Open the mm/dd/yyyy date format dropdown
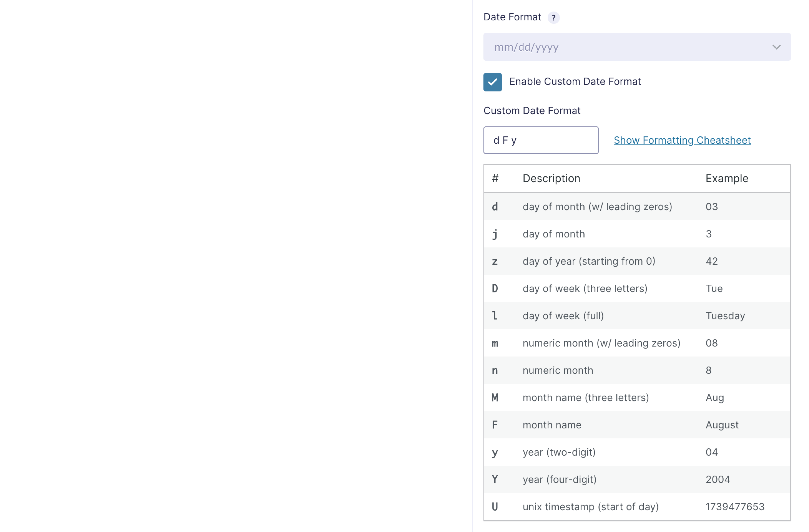The image size is (809, 532). click(637, 47)
